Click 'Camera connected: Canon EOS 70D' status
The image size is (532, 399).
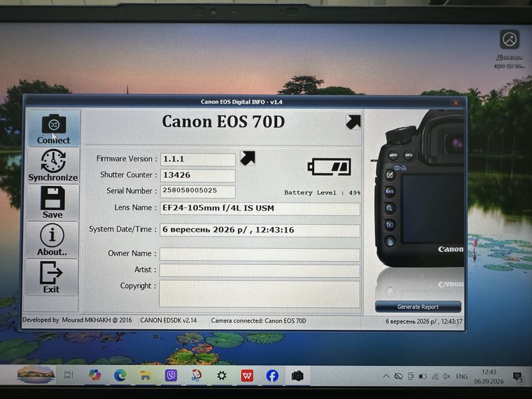(258, 320)
